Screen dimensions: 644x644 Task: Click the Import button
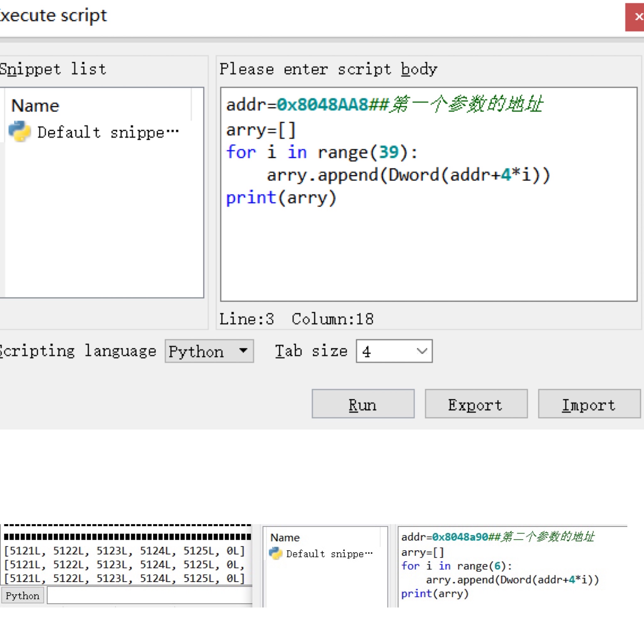589,404
